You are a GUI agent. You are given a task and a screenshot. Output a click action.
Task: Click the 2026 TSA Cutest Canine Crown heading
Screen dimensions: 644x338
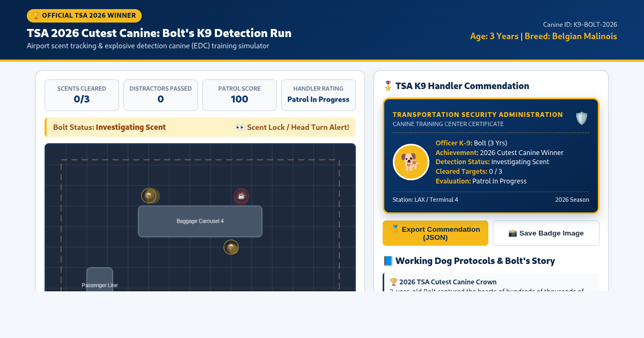(443, 282)
